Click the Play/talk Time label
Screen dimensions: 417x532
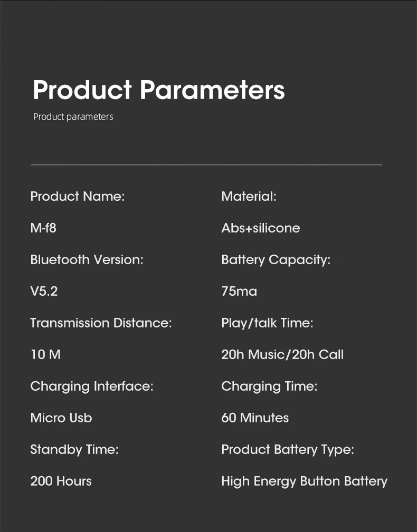267,323
